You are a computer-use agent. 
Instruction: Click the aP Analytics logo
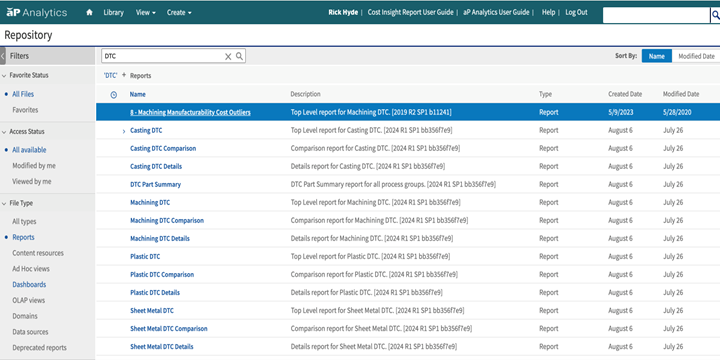pos(36,12)
